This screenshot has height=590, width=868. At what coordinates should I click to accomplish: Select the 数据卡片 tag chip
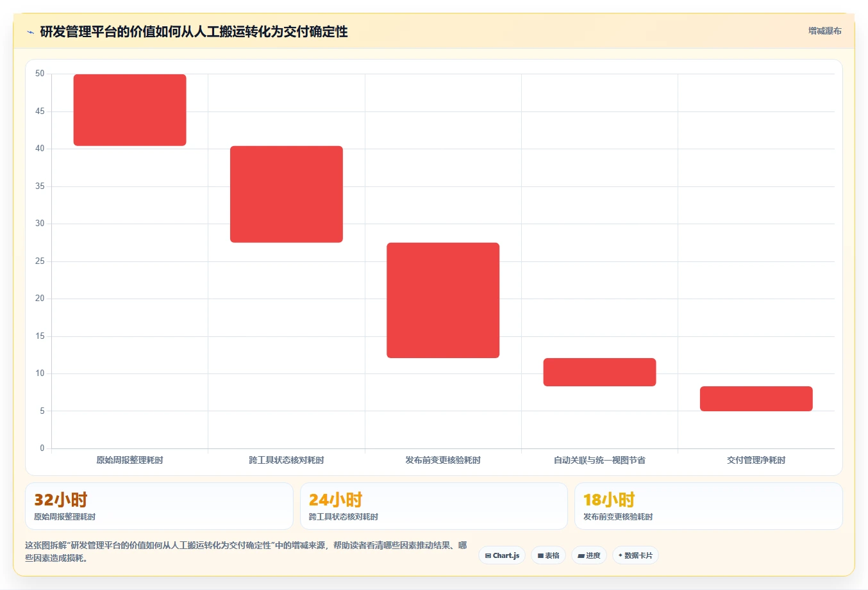click(x=635, y=555)
